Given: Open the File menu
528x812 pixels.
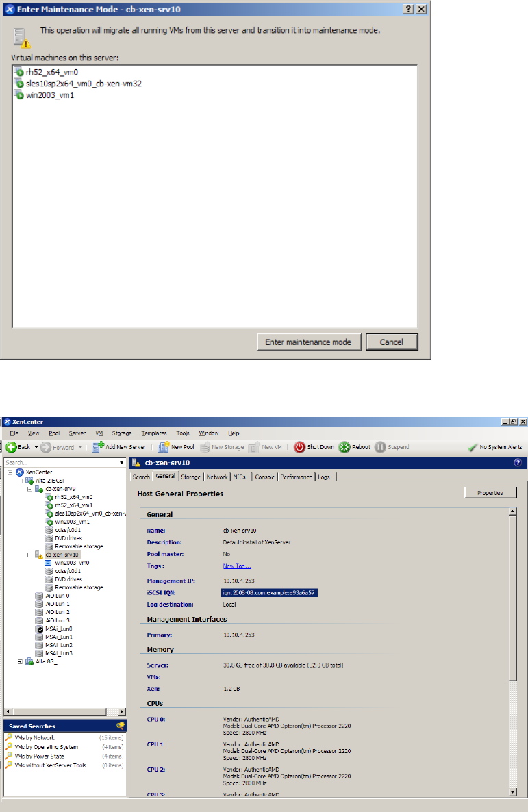Looking at the screenshot, I should click(x=14, y=433).
